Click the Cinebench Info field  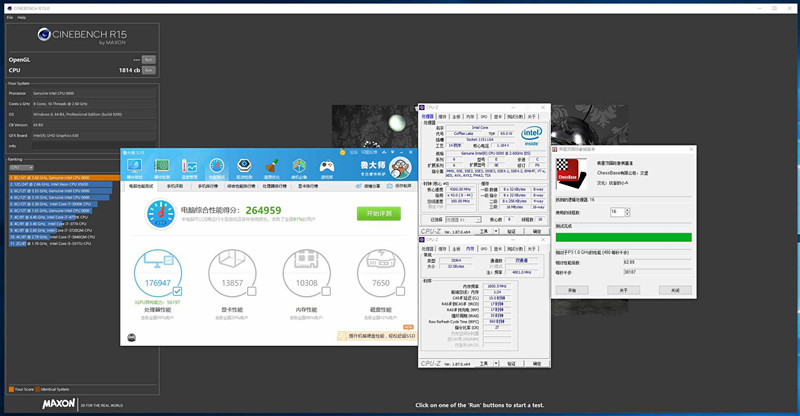click(94, 146)
